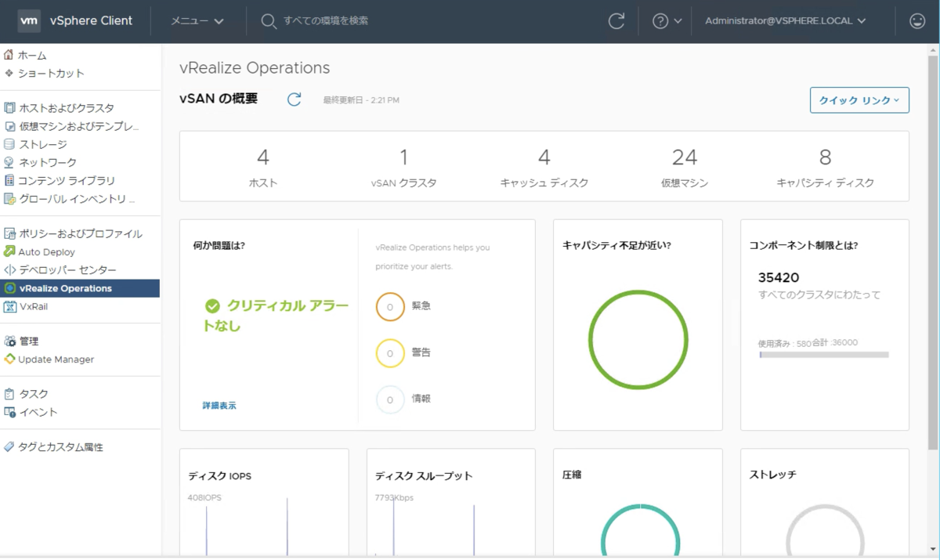Expand the help menu chevron
This screenshot has height=560, width=940.
point(678,21)
